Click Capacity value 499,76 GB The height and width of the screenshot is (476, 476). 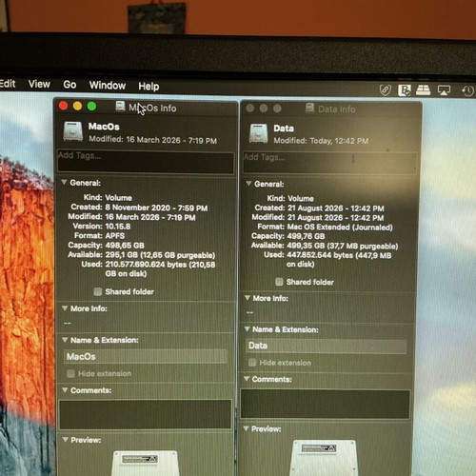click(306, 236)
